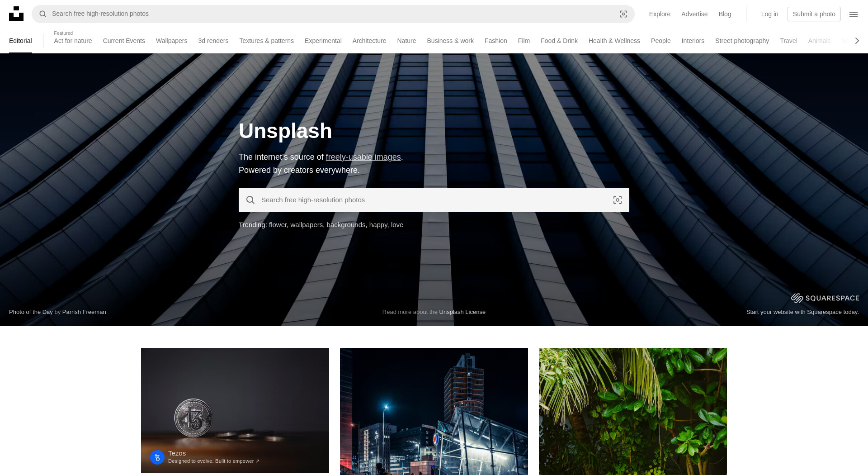This screenshot has height=475, width=868.
Task: Open the Nature topic
Action: pyautogui.click(x=406, y=41)
